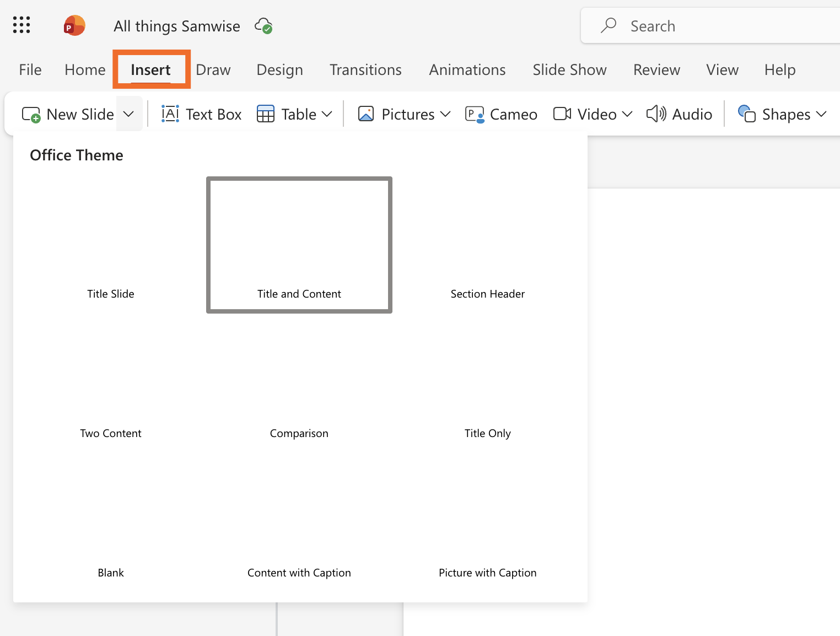Open the app launcher grid icon
The height and width of the screenshot is (636, 840).
[x=21, y=25]
